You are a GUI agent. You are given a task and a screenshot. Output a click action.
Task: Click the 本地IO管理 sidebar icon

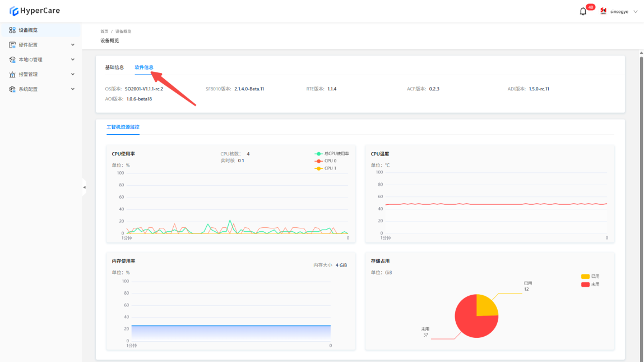click(12, 59)
